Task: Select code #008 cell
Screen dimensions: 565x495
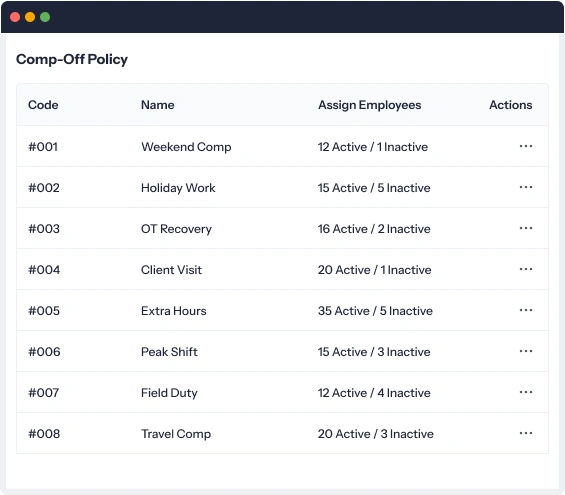Action: pyautogui.click(x=44, y=434)
